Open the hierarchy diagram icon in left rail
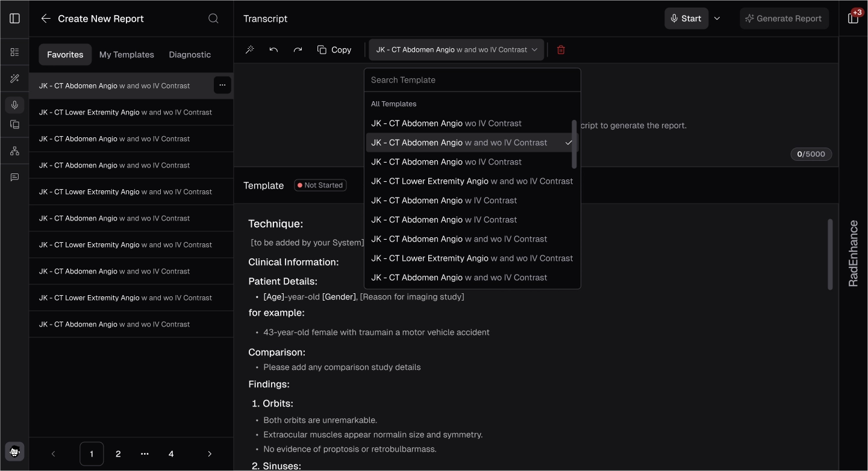868x471 pixels. (15, 151)
